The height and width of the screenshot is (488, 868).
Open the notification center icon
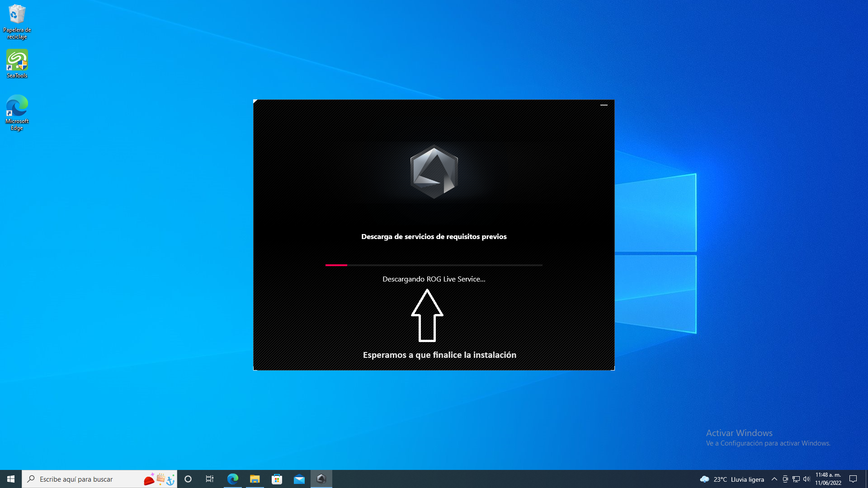[x=853, y=479]
